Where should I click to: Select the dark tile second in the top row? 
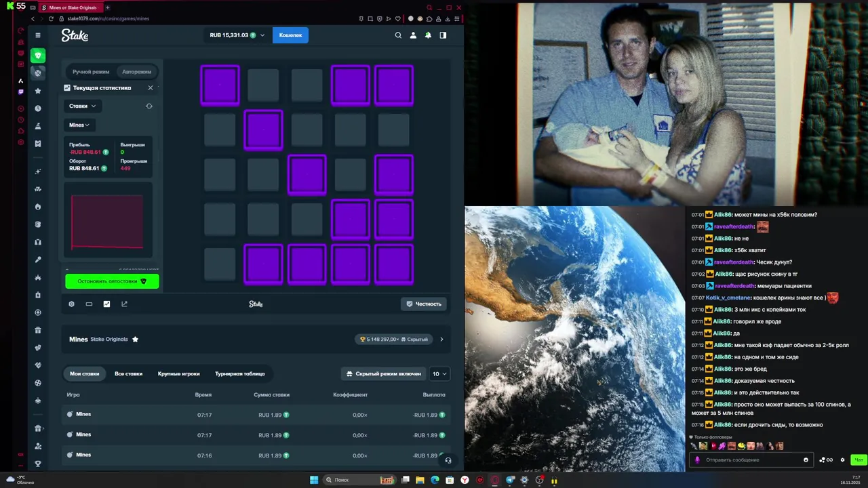click(x=263, y=85)
